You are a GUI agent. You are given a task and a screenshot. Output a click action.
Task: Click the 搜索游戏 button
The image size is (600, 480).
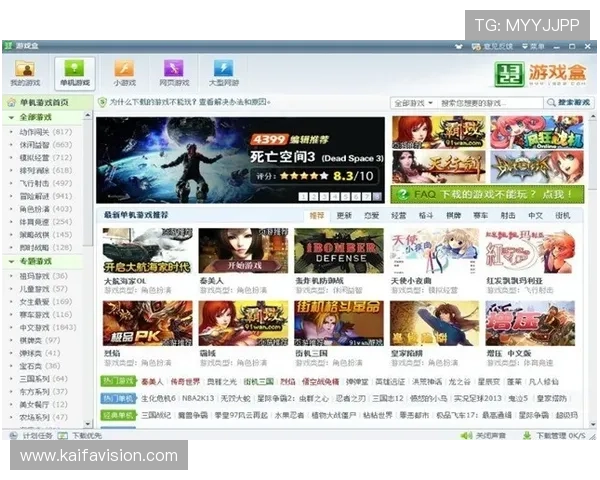[569, 103]
